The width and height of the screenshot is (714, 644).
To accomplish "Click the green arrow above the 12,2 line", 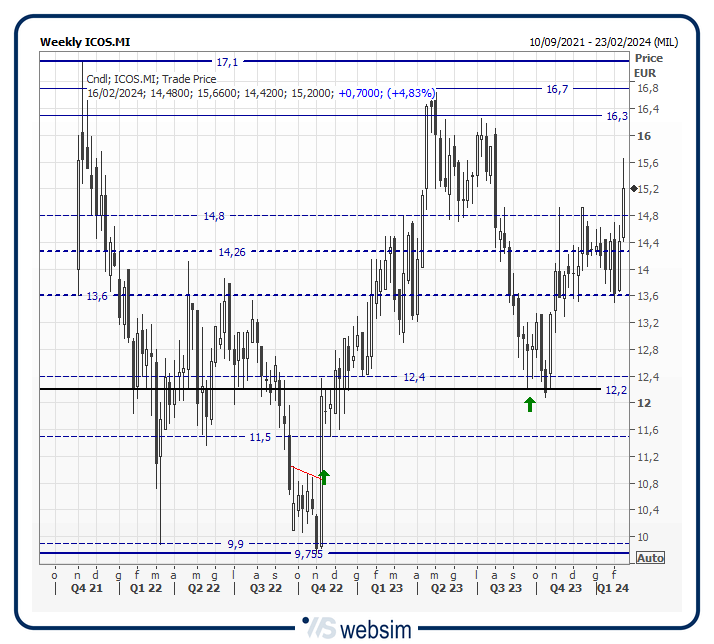I will click(x=530, y=404).
